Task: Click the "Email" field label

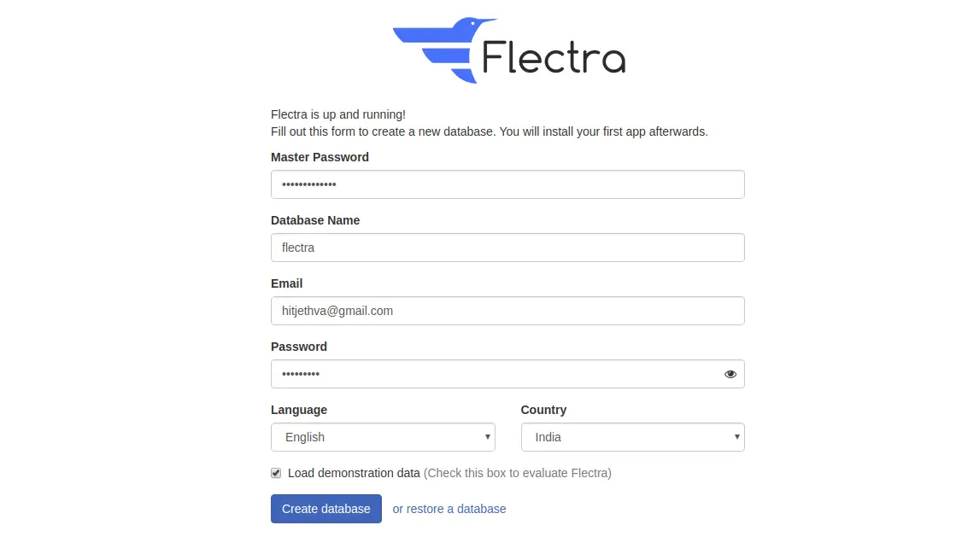Action: 286,283
